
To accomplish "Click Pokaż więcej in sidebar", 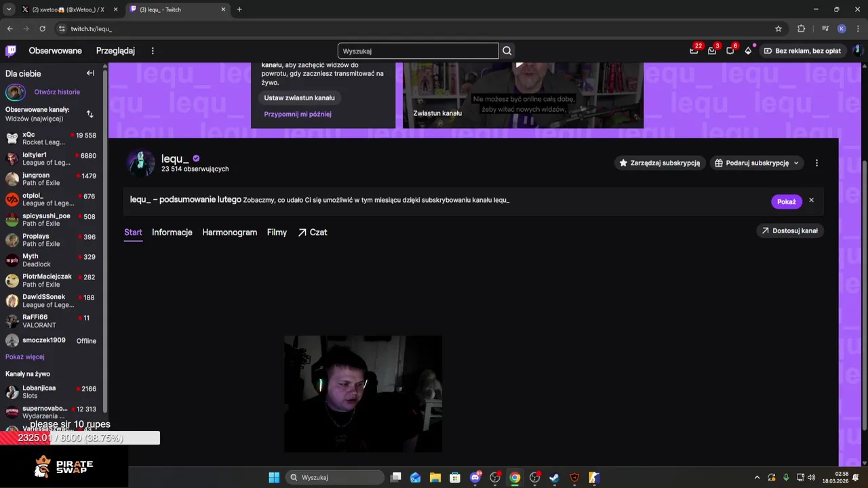I will coord(25,357).
